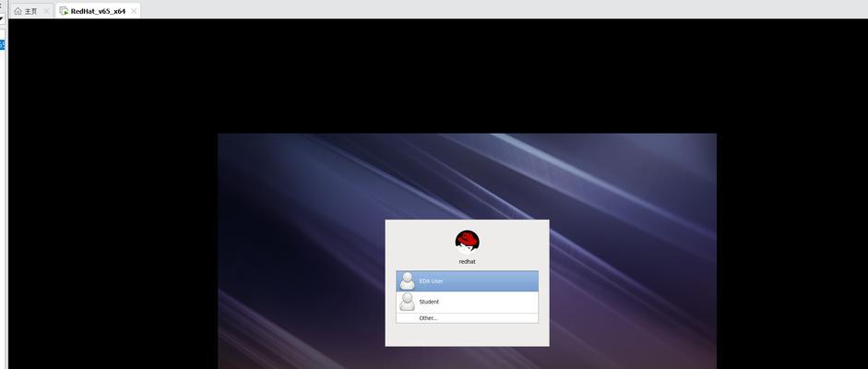The width and height of the screenshot is (868, 369).
Task: Click the home icon on 主页 tab
Action: coord(18,11)
